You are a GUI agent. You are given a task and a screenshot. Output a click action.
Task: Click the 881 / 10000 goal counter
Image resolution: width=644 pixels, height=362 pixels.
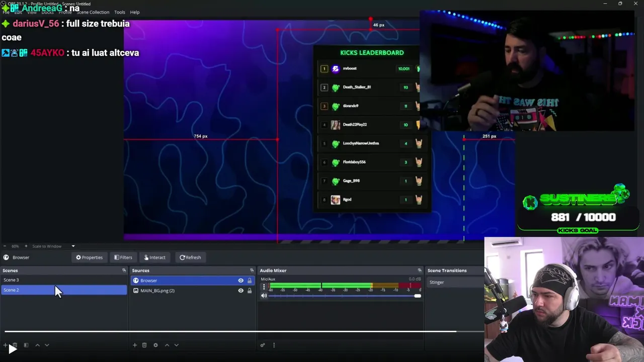coord(583,217)
